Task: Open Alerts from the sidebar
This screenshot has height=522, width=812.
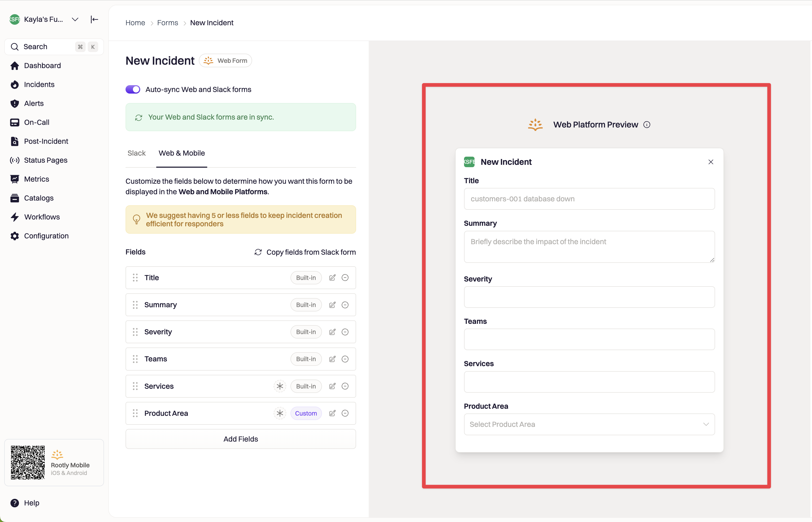Action: pos(34,104)
